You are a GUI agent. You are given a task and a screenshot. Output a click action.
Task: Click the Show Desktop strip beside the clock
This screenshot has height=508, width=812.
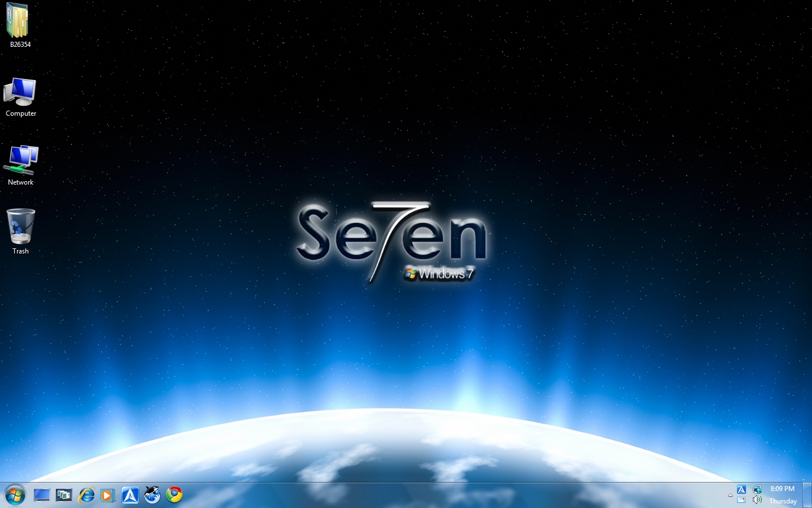(x=807, y=495)
